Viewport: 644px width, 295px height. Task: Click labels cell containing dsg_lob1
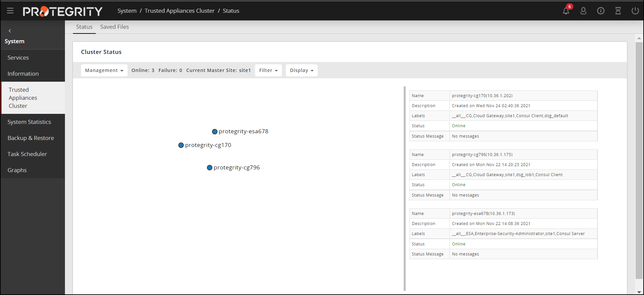pos(524,175)
